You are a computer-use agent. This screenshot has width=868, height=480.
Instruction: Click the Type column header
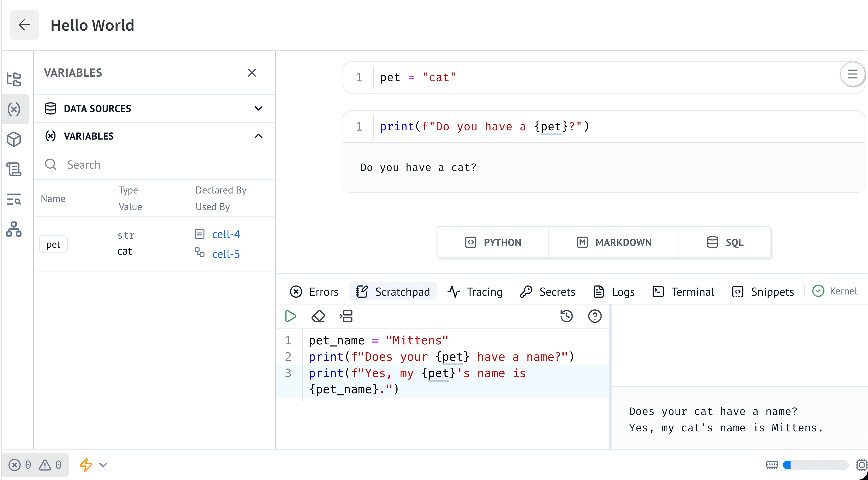point(128,190)
